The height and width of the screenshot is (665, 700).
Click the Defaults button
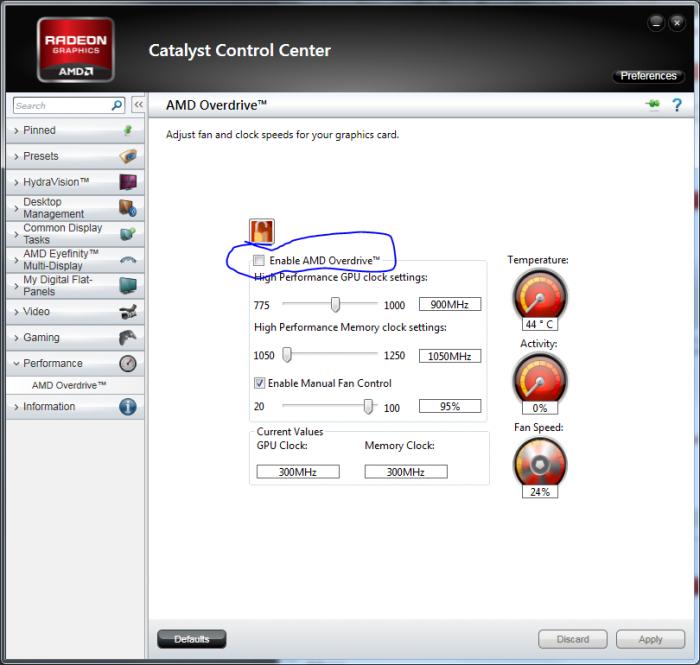point(192,639)
